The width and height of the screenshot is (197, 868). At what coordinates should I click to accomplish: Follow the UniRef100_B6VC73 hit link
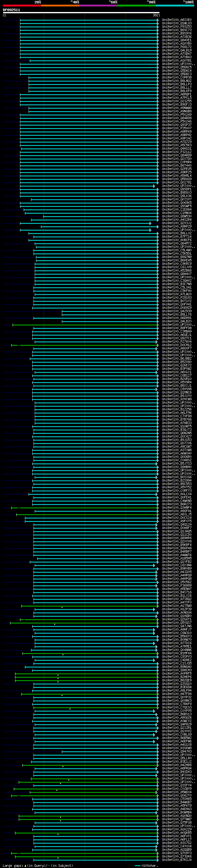(177, 30)
